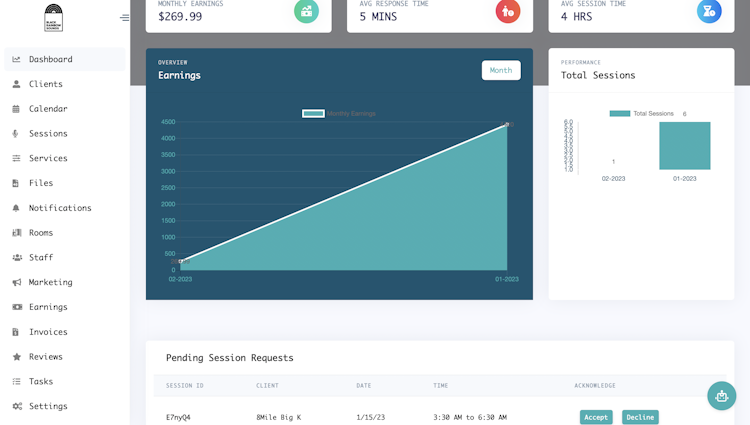Toggle Total Sessions legend swatch
Screen dimensions: 750x425
pyautogui.click(x=619, y=113)
